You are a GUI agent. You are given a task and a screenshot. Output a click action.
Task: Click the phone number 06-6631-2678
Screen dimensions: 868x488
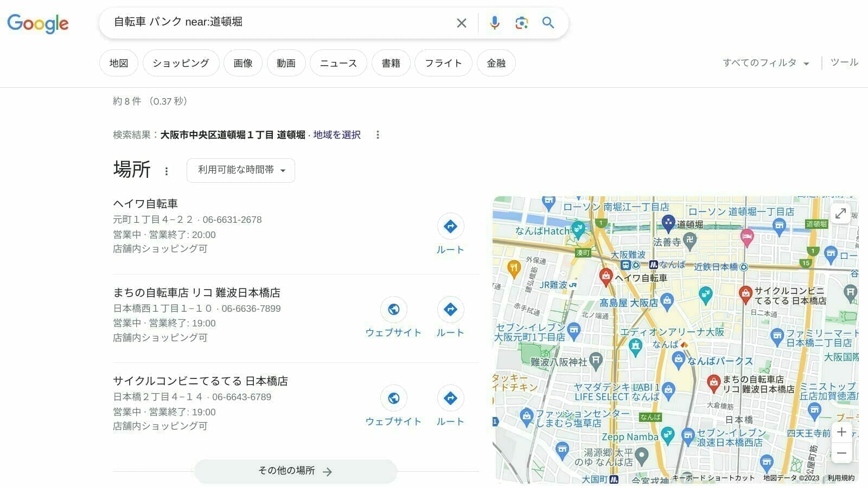[232, 220]
